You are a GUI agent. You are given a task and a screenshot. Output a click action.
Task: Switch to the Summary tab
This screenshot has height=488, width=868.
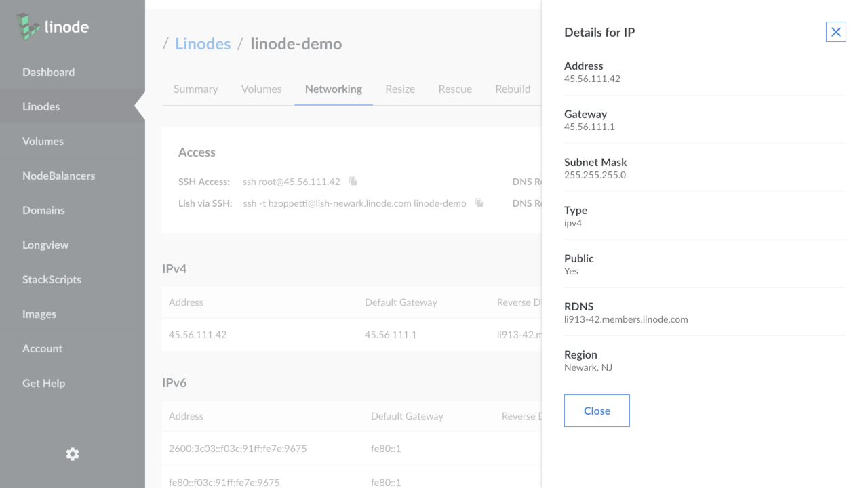(195, 89)
